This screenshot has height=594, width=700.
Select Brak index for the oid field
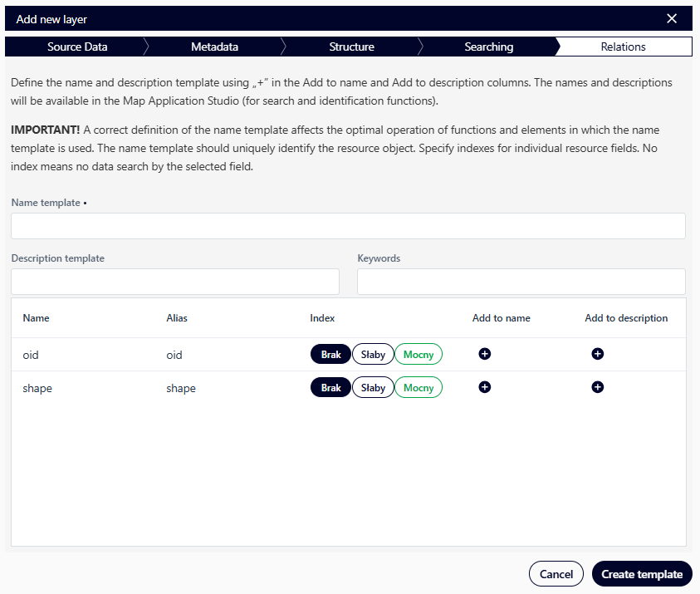pyautogui.click(x=330, y=354)
